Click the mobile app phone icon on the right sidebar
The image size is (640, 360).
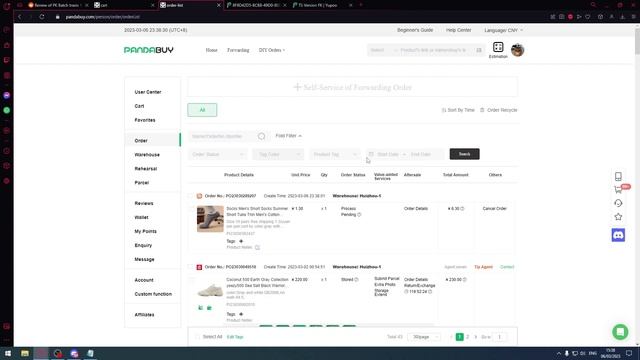(x=618, y=176)
